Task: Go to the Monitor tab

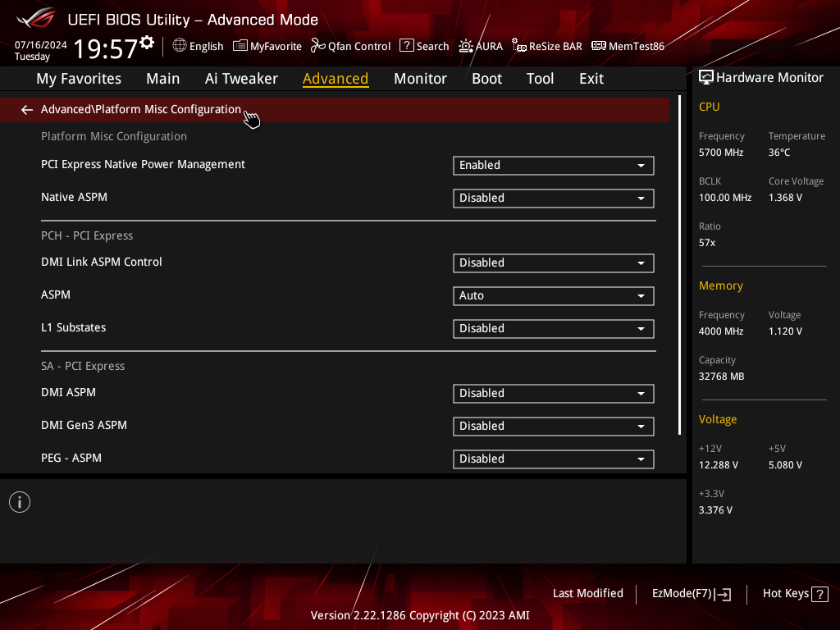Action: (420, 79)
